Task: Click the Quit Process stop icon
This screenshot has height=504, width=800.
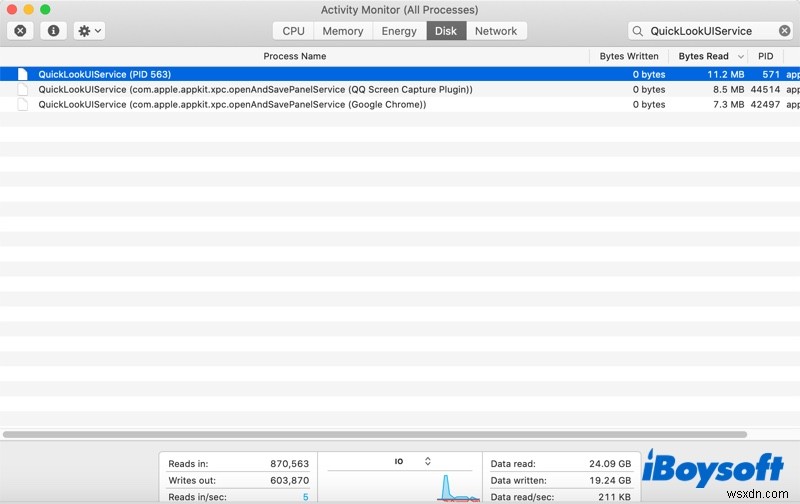Action: click(20, 31)
